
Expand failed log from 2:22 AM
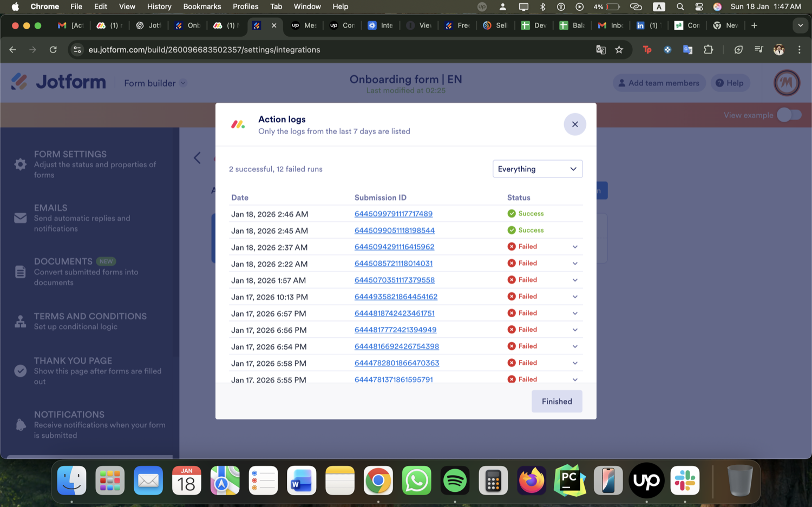(575, 264)
